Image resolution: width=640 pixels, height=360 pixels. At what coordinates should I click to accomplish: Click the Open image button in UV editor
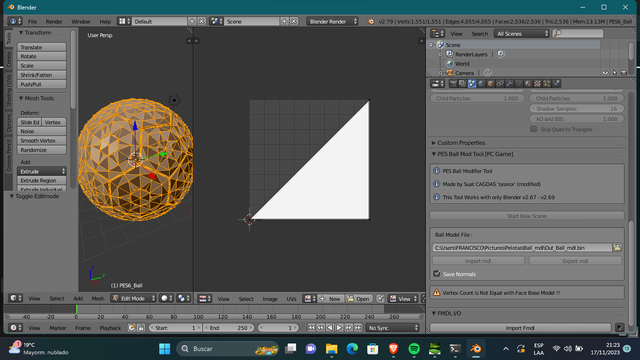(358, 299)
